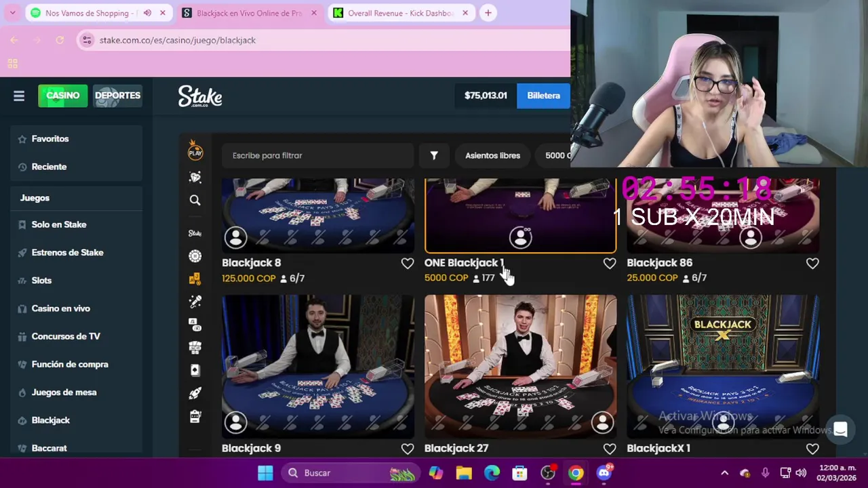Switch to Overall Revenue Kick Dashboard tab

(400, 13)
